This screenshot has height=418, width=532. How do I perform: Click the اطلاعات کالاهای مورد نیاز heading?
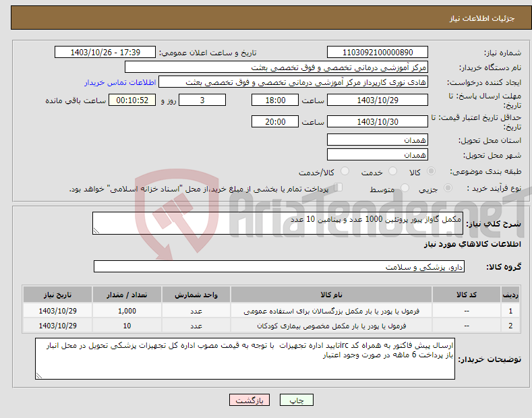pyautogui.click(x=473, y=244)
